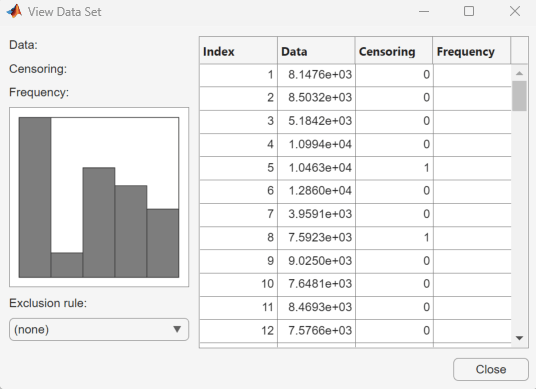Select the Censoring column header
Image resolution: width=536 pixels, height=389 pixels.
tap(394, 51)
